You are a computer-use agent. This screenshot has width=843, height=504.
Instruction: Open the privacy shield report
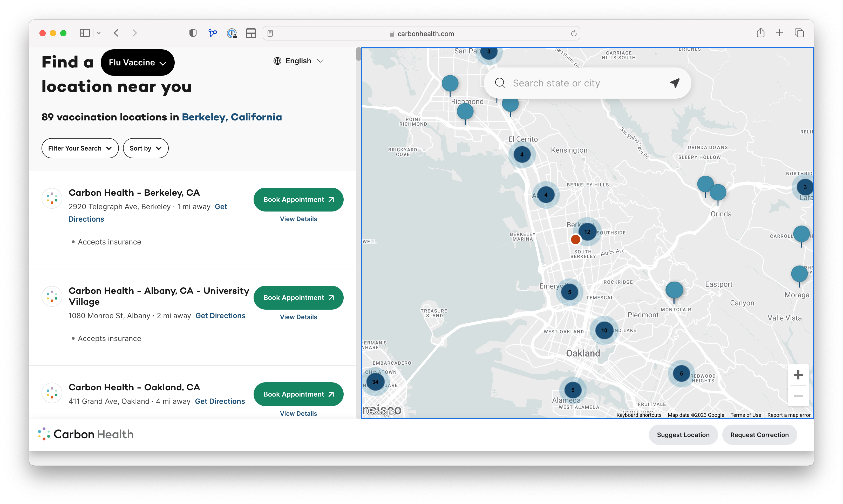[193, 33]
